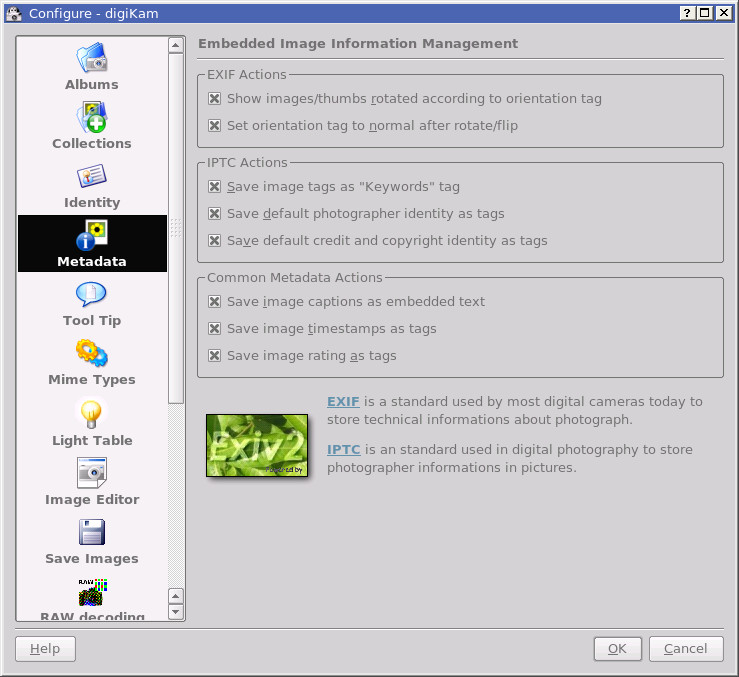Click the sidebar scrollbar top up arrow
The image size is (739, 677).
[175, 45]
